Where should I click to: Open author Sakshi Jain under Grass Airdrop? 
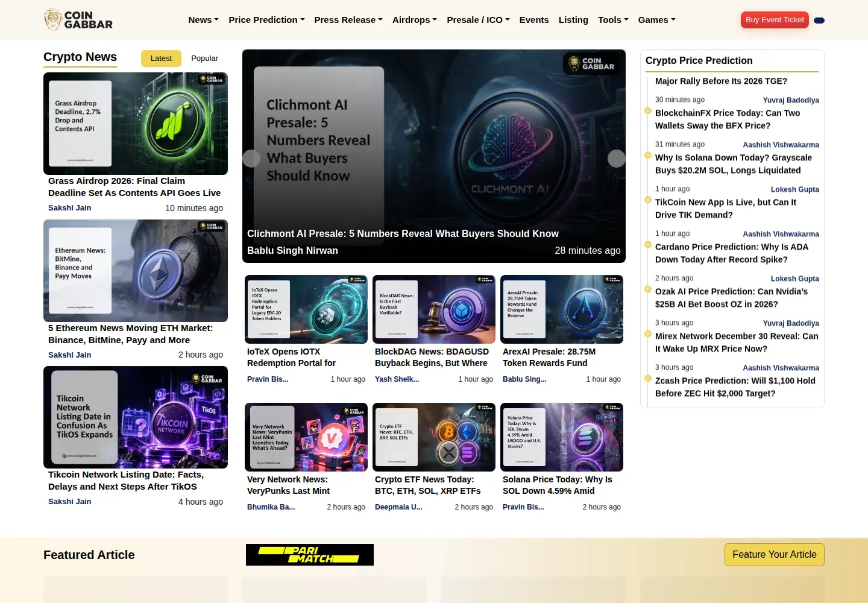(x=70, y=208)
